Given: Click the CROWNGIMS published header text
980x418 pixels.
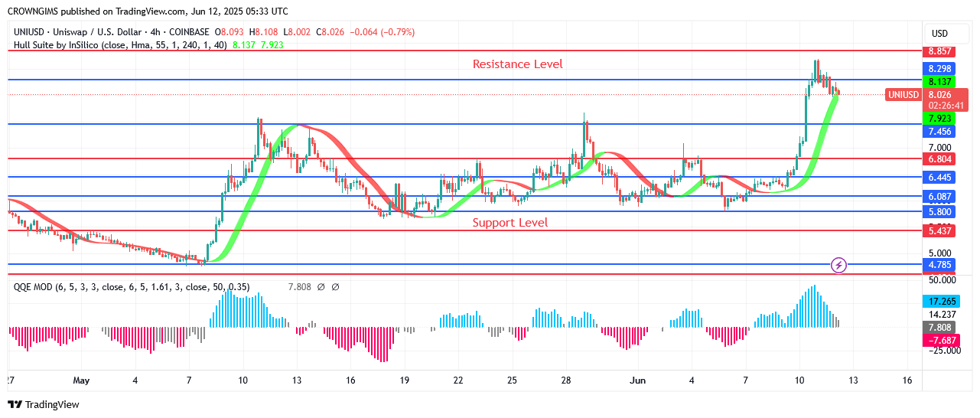Looking at the screenshot, I should click(148, 11).
